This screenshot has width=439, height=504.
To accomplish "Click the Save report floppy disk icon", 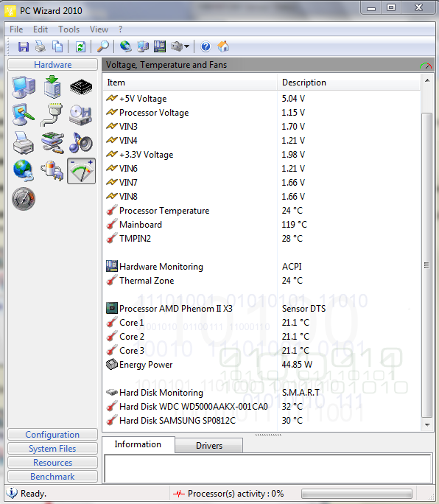I will click(x=23, y=47).
